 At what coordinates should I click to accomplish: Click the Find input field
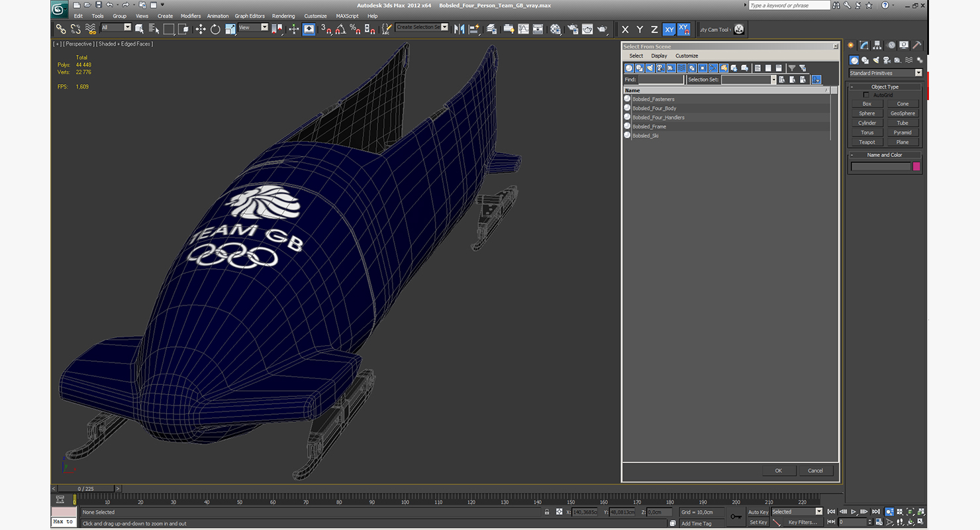point(661,79)
